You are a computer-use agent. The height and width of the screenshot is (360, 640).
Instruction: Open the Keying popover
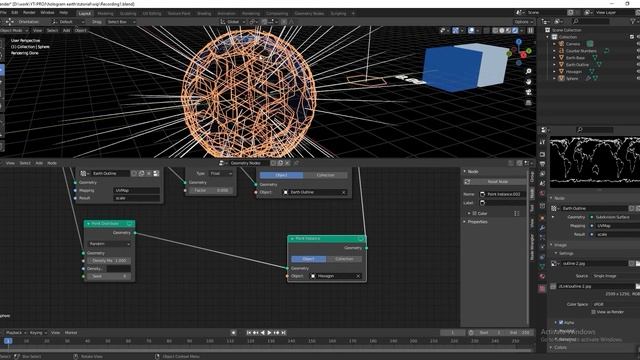coord(38,333)
